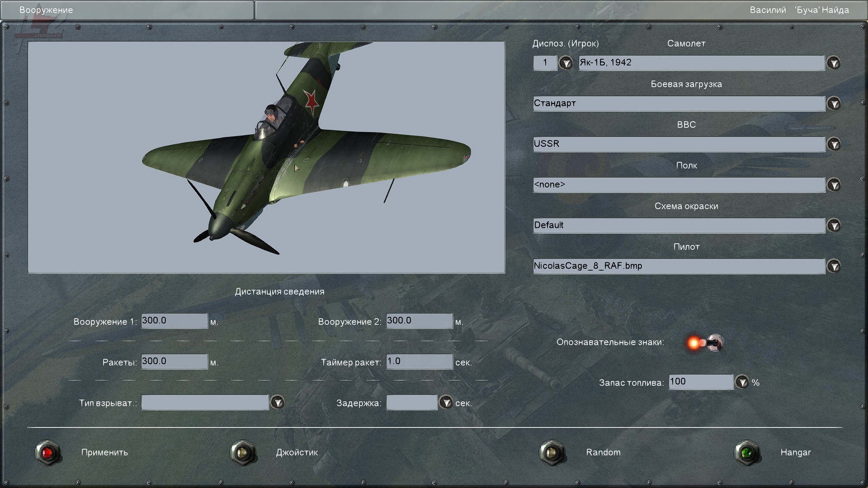Click the Вооружение title tab

[x=46, y=10]
